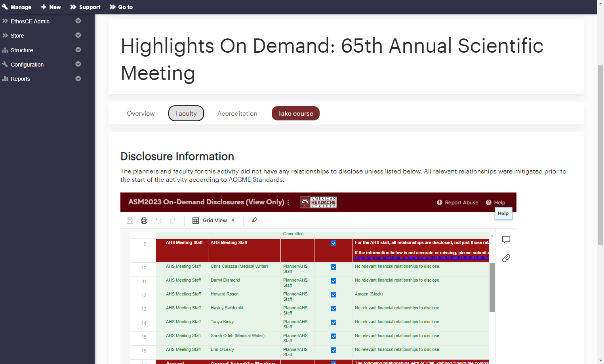Image resolution: width=604 pixels, height=364 pixels.
Task: Click the Structure sitemap icon
Action: [x=5, y=50]
